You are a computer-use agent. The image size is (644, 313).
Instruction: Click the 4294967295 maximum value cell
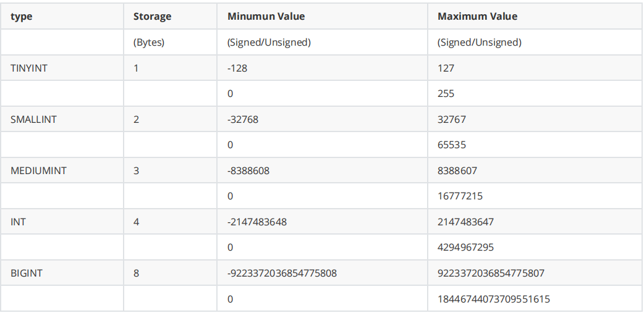[465, 248]
